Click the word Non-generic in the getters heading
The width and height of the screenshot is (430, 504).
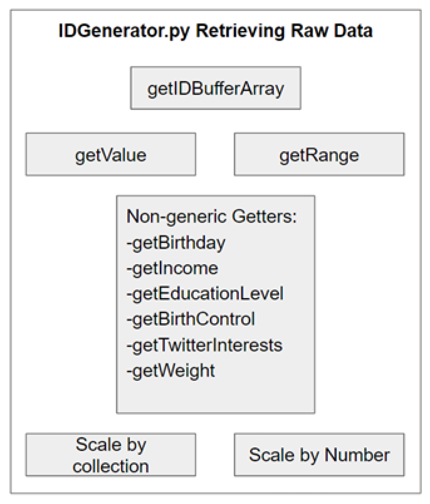[177, 217]
